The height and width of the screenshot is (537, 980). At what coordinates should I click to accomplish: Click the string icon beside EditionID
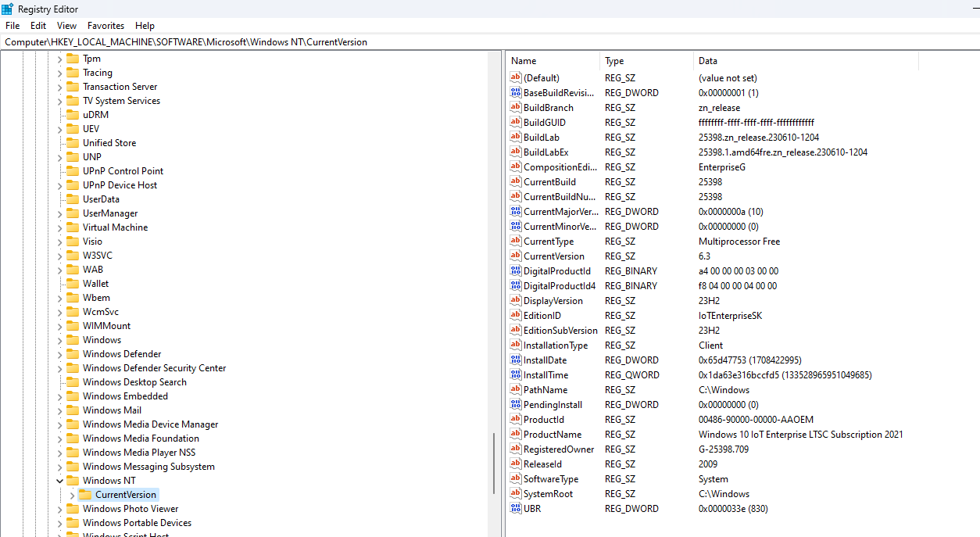(515, 315)
